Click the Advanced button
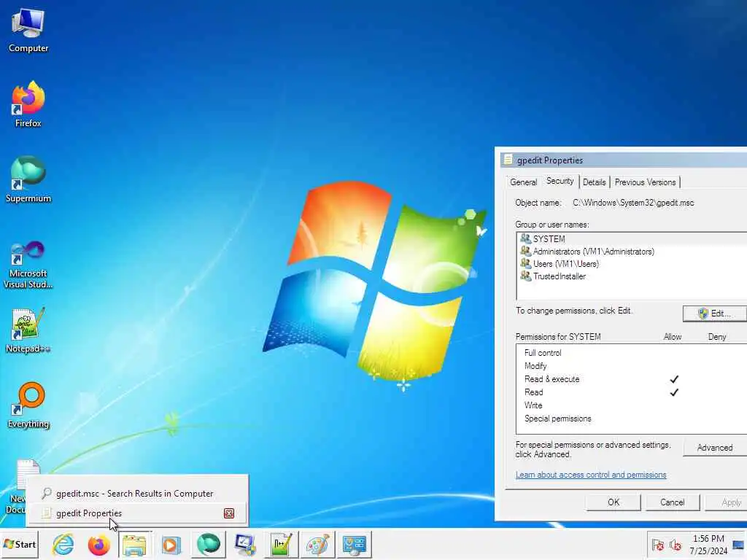The width and height of the screenshot is (747, 560). point(715,448)
